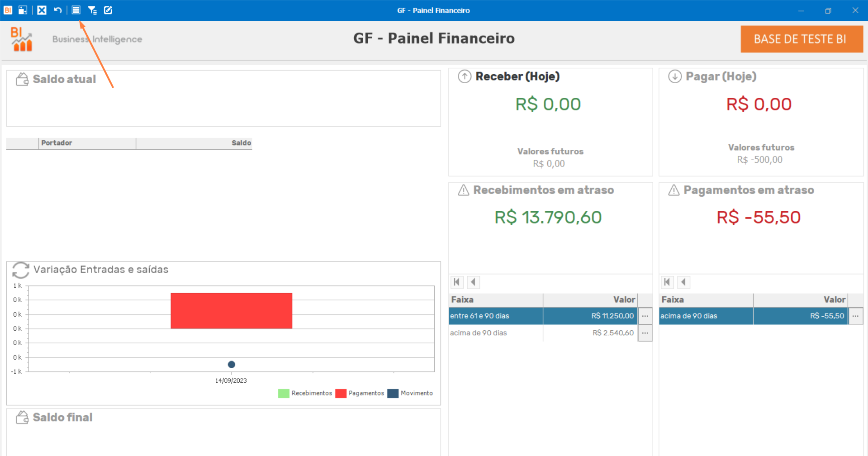This screenshot has height=456, width=868.
Task: Open details for R$ 2.540,60 row
Action: click(645, 333)
